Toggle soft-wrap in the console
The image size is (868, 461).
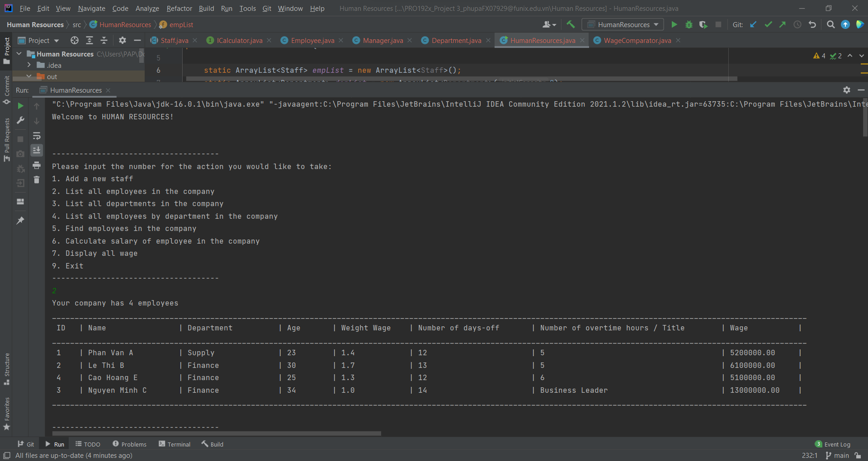[37, 136]
